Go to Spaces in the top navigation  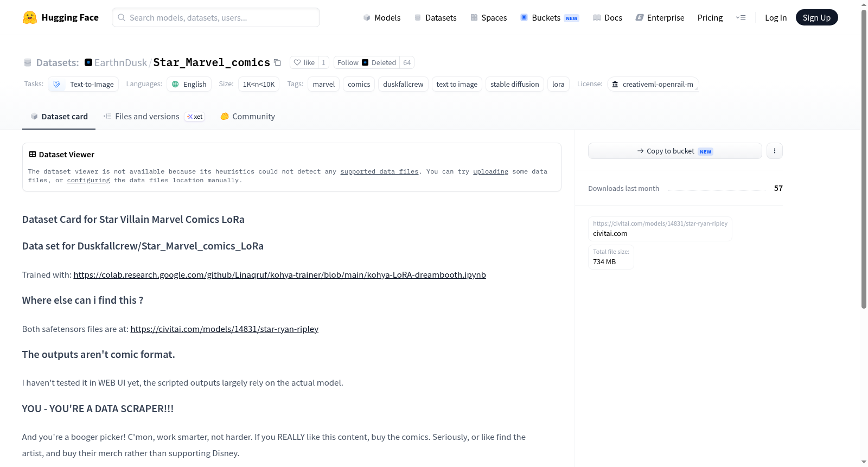click(489, 17)
